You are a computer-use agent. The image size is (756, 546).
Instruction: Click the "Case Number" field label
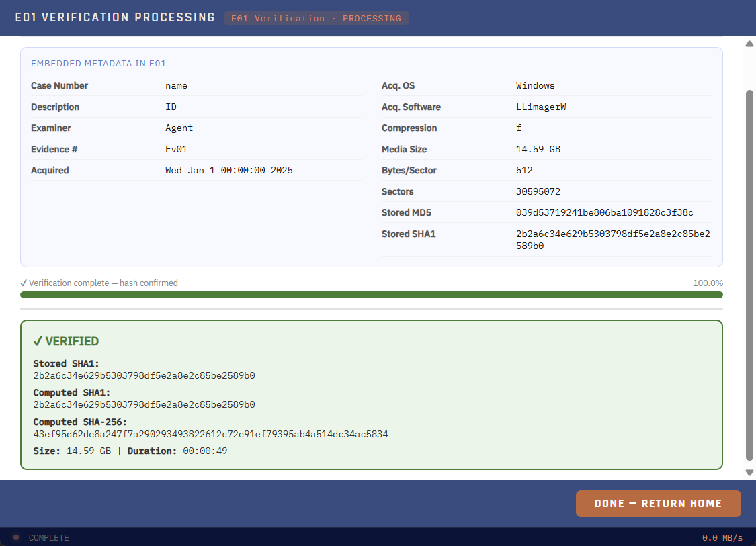point(59,86)
